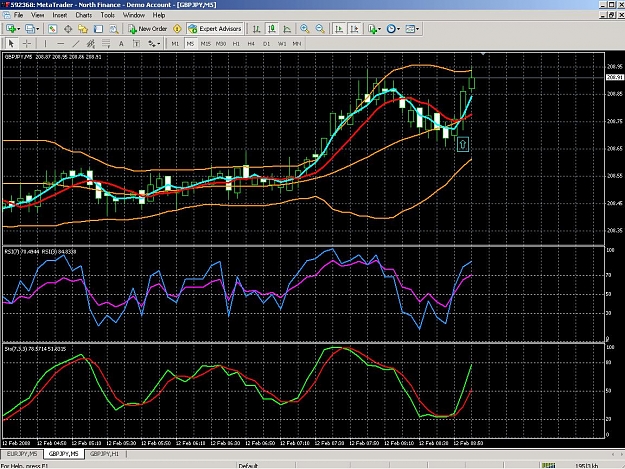Click the current price label 208.91
The image size is (625, 469).
[614, 77]
